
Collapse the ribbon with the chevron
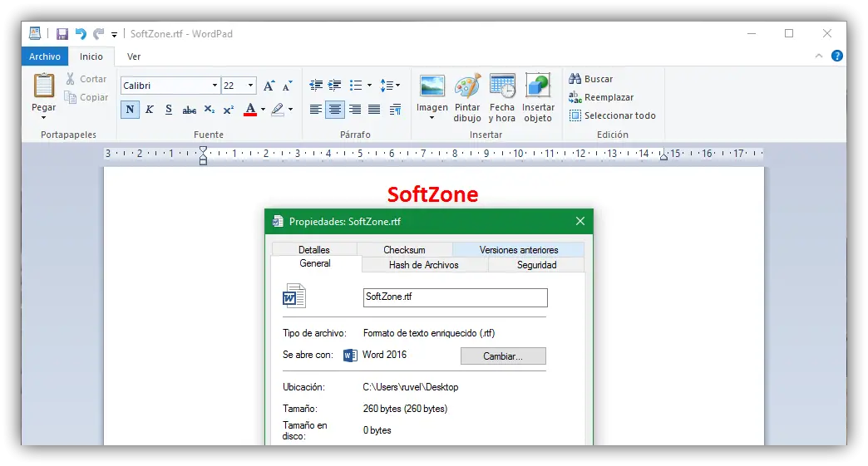click(x=819, y=56)
